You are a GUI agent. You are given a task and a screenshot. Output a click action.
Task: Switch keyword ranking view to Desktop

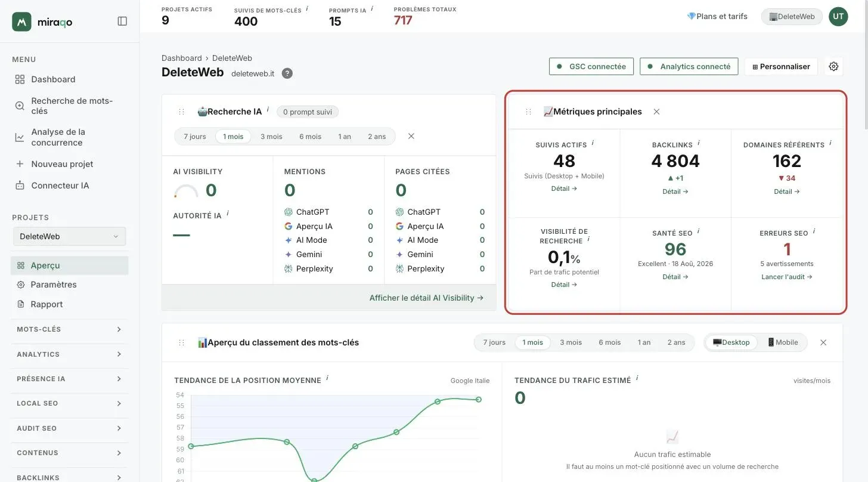[x=731, y=342]
